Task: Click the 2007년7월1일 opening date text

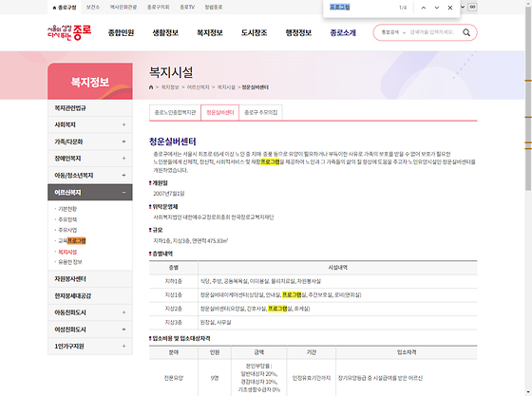Action: [169, 194]
